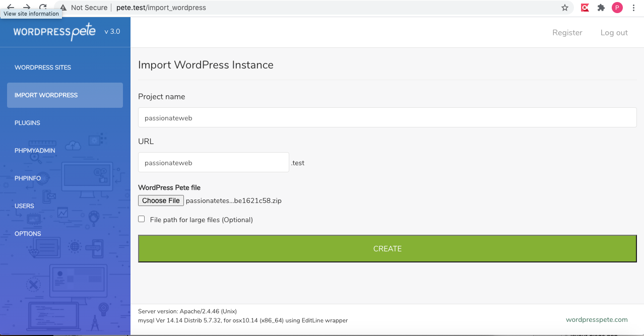Screen dimensions: 644x336
Task: Click the Project name input field
Action: point(388,118)
